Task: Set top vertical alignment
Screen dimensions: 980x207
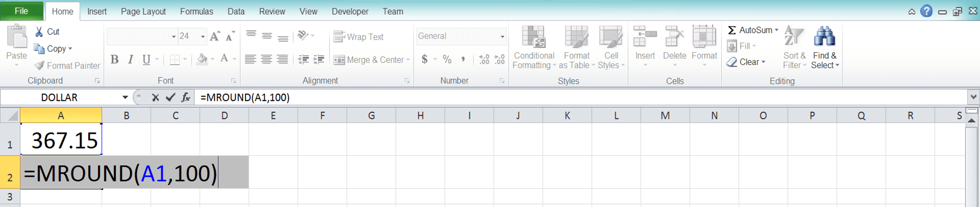Action: tap(251, 35)
